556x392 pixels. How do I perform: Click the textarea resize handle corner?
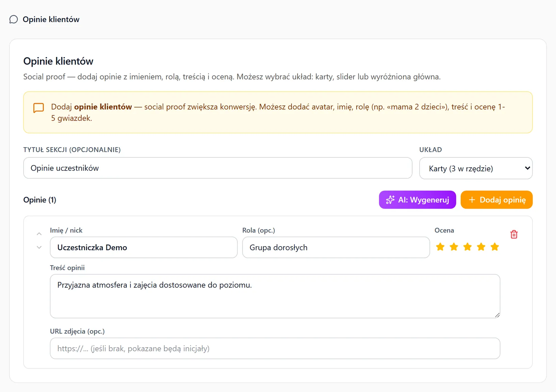497,315
